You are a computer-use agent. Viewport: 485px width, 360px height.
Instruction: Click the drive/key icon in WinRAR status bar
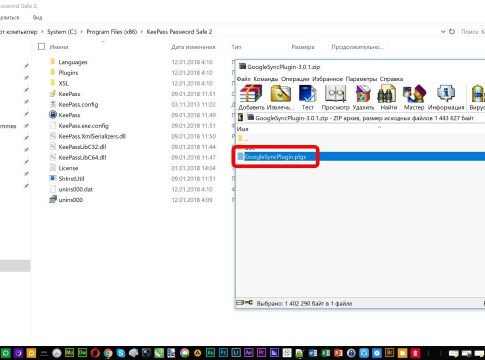point(245,303)
